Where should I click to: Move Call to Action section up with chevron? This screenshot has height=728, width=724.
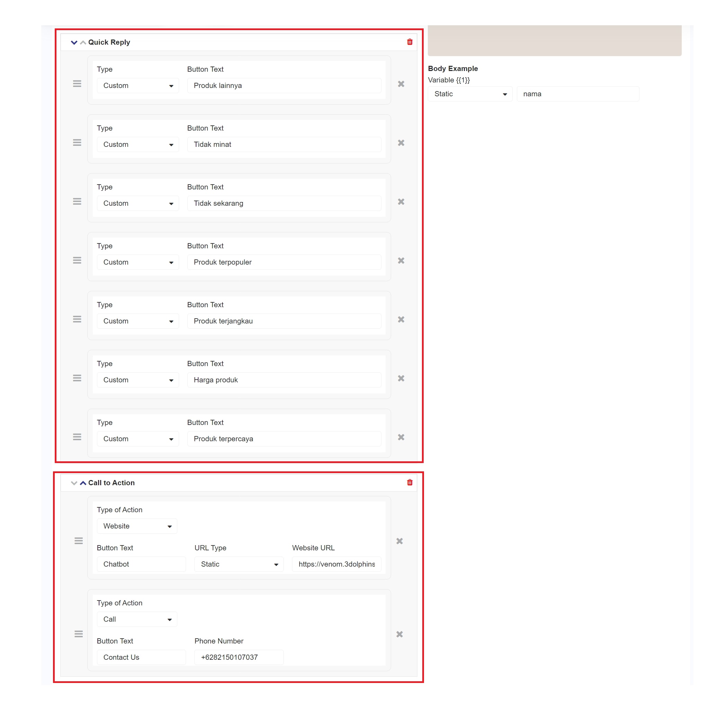click(x=83, y=483)
